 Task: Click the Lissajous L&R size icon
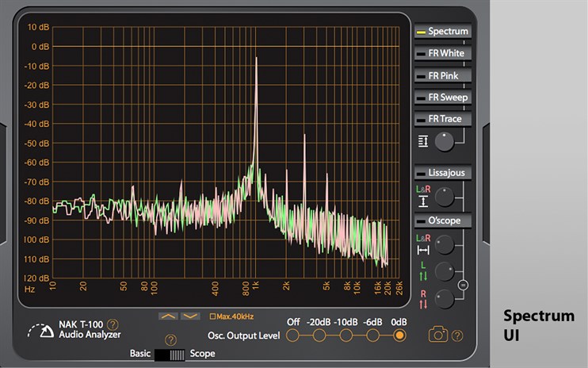tap(422, 196)
